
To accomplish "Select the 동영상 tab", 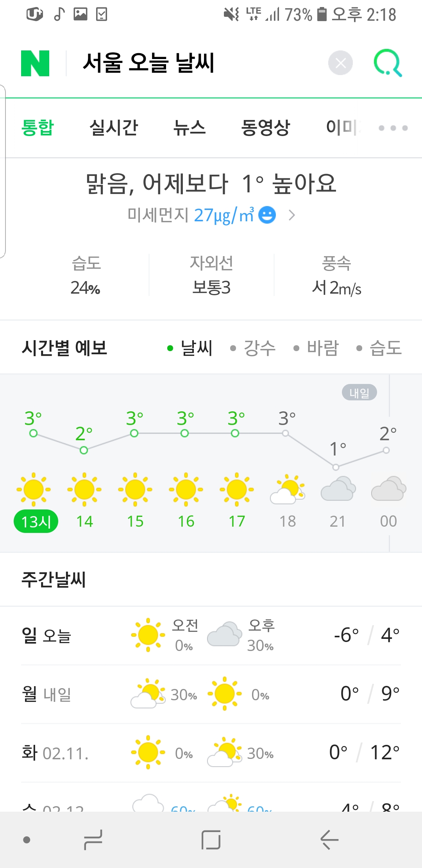I will click(265, 127).
